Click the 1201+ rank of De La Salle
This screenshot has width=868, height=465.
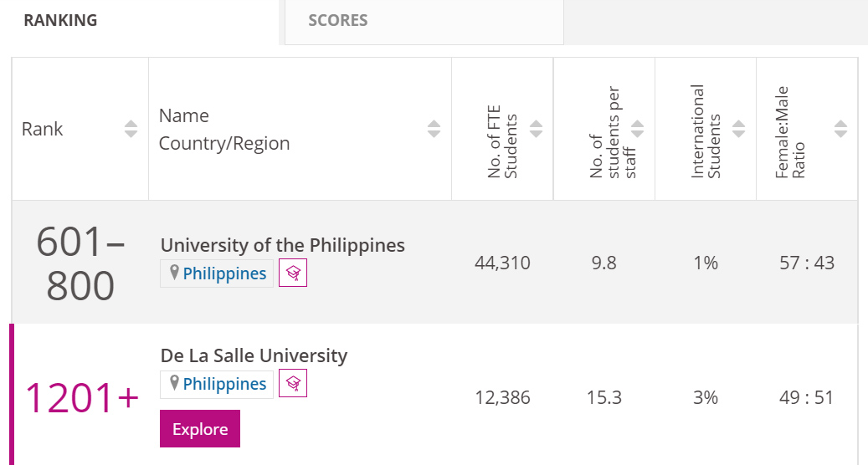[82, 397]
